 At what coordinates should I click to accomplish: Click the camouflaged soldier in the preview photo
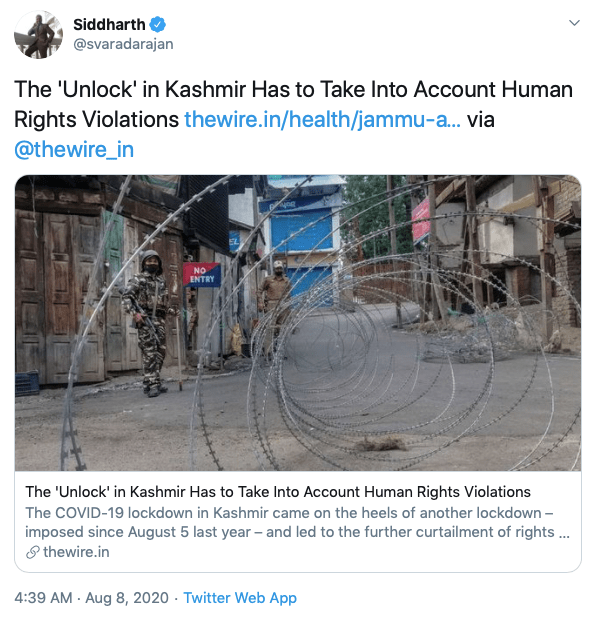coord(149,323)
